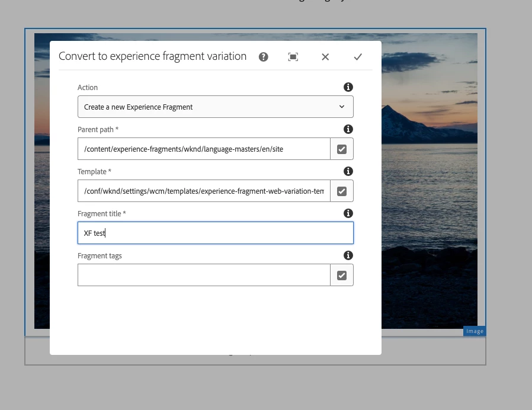Click in the Template path text field
The width and height of the screenshot is (532, 410).
(x=204, y=191)
